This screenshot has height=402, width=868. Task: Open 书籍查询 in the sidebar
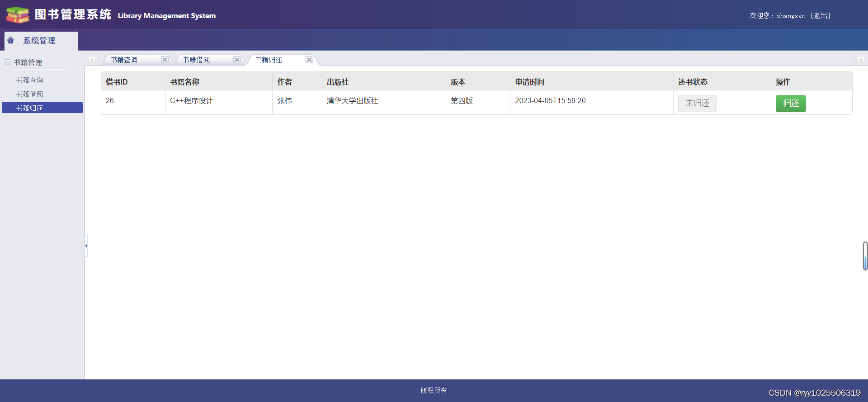pos(30,80)
